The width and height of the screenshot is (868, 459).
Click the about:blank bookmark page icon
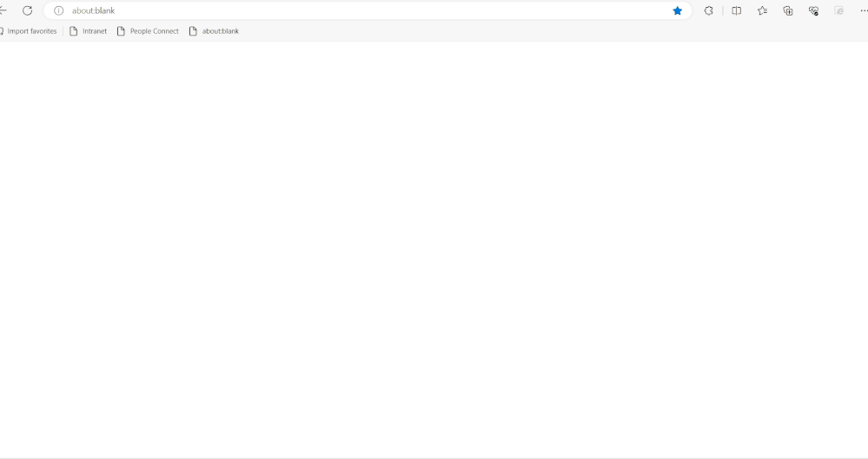tap(193, 31)
